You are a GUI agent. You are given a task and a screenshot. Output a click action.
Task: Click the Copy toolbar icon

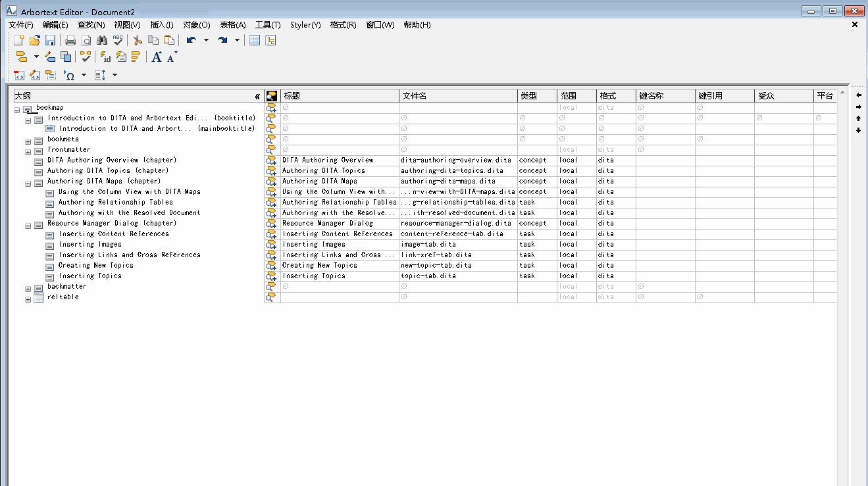(153, 40)
